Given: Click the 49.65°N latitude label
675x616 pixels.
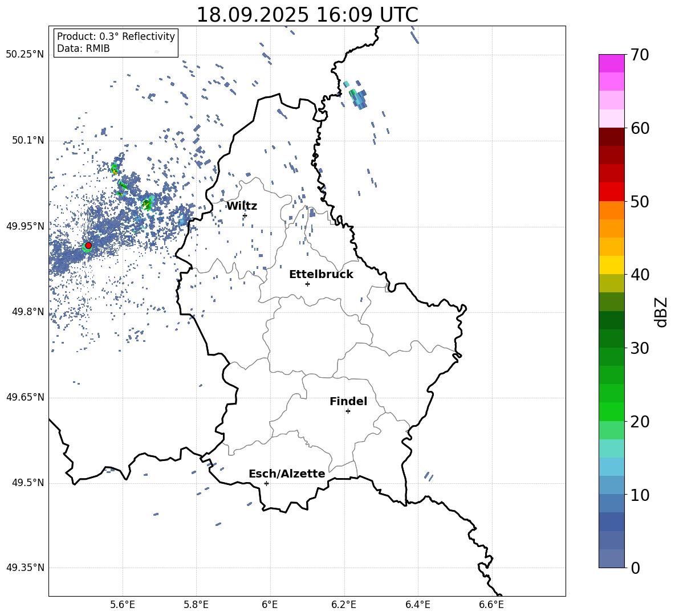Looking at the screenshot, I should (x=25, y=397).
